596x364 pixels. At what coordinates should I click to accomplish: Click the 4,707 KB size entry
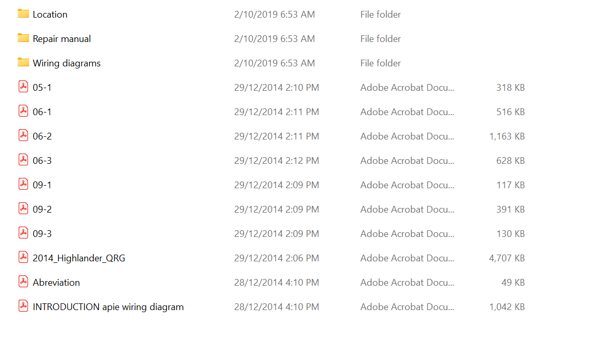pos(507,258)
